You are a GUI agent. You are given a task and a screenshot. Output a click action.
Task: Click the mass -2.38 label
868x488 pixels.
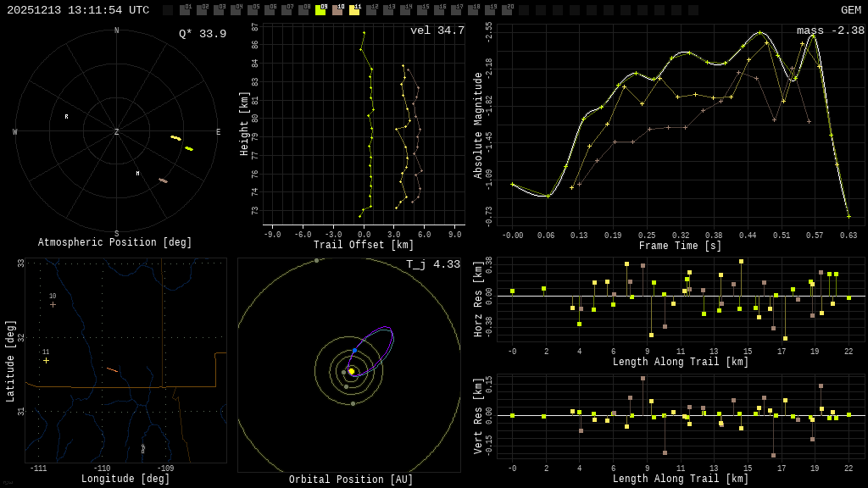tap(830, 30)
